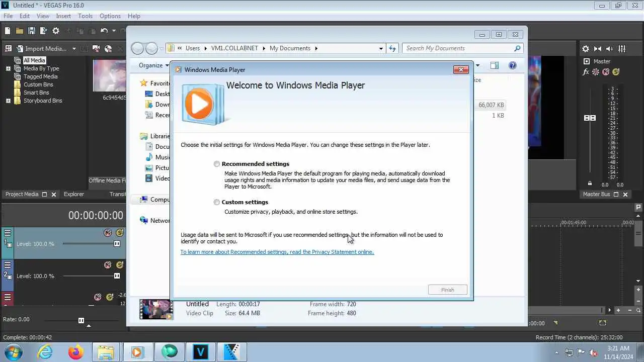The width and height of the screenshot is (644, 362).
Task: Select All Media bin
Action: coord(34,60)
